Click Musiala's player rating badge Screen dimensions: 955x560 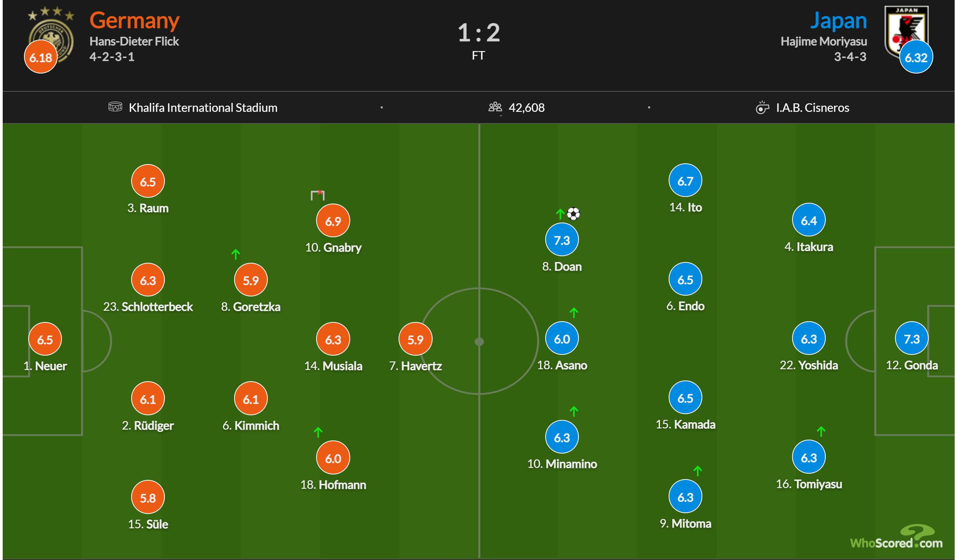pos(333,339)
